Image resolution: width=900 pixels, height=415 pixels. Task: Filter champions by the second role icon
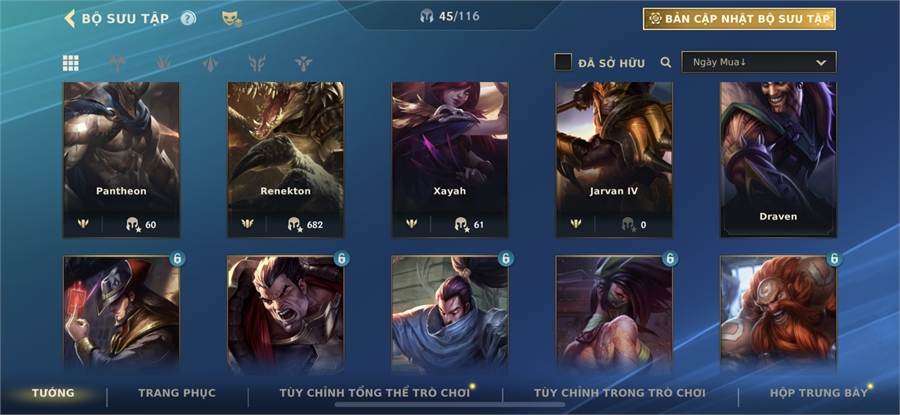pyautogui.click(x=164, y=63)
